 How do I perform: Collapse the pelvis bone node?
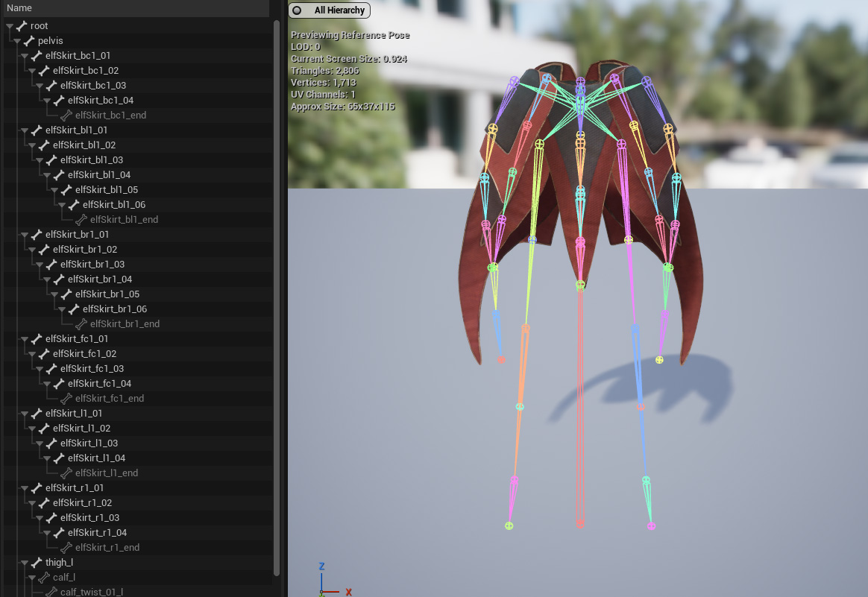(x=17, y=41)
